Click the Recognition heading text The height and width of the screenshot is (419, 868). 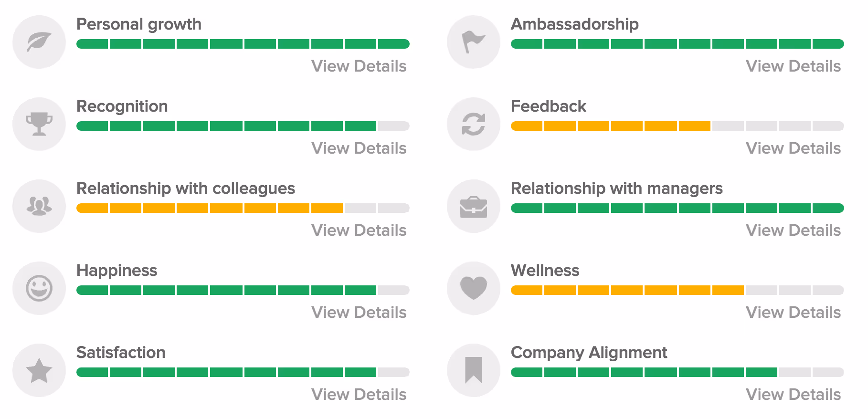(122, 106)
